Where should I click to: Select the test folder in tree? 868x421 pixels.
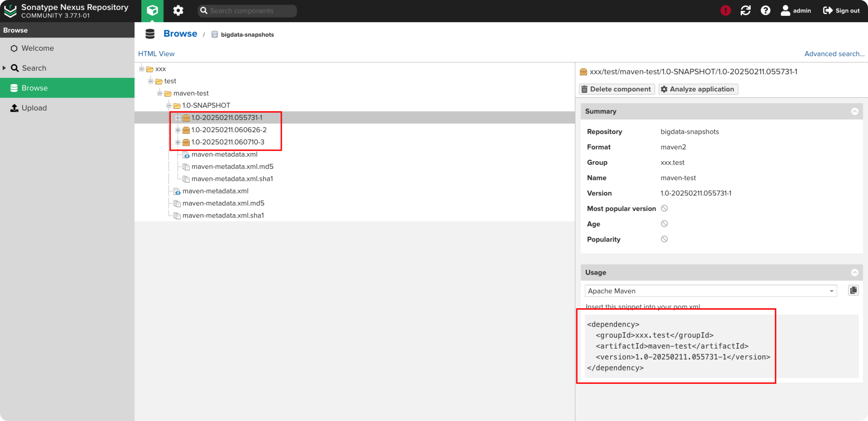pyautogui.click(x=170, y=81)
